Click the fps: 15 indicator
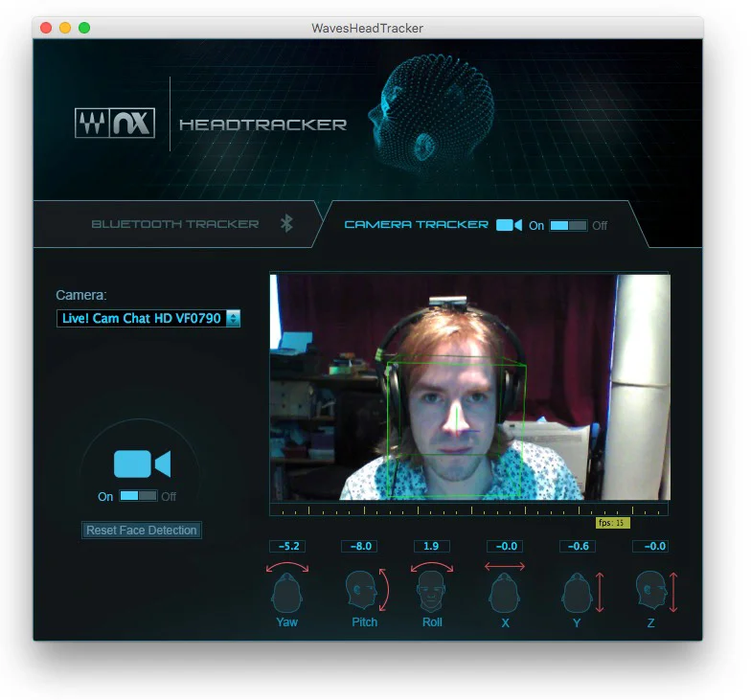The height and width of the screenshot is (700, 751). [613, 523]
